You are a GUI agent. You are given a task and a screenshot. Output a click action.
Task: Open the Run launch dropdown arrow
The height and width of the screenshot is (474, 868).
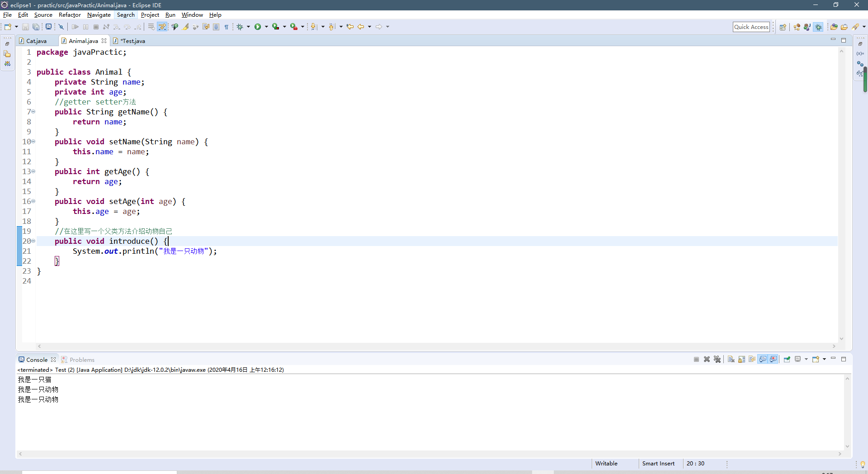tap(266, 27)
